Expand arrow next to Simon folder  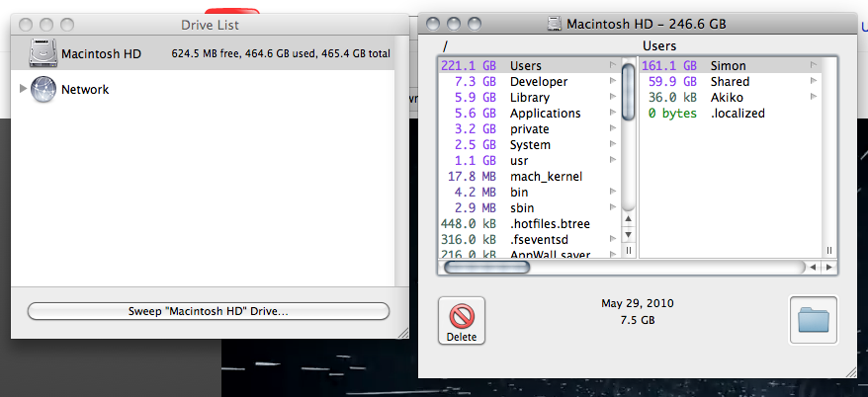[814, 65]
